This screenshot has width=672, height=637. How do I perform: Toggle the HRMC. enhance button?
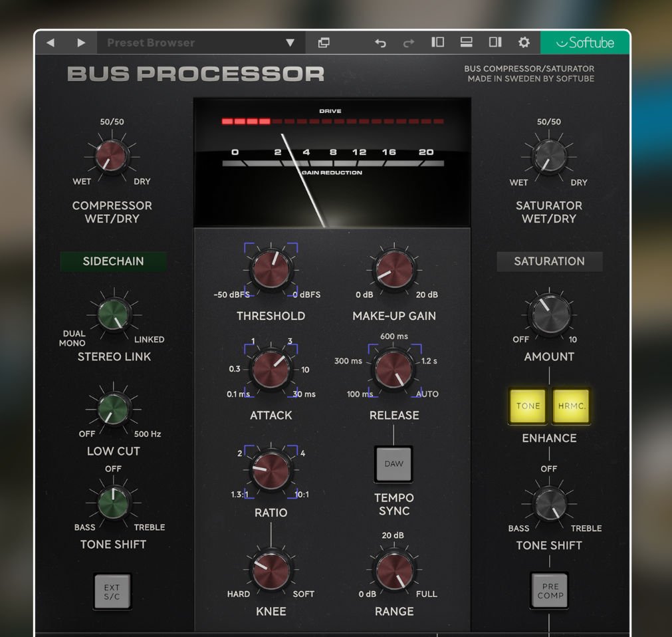(x=571, y=406)
